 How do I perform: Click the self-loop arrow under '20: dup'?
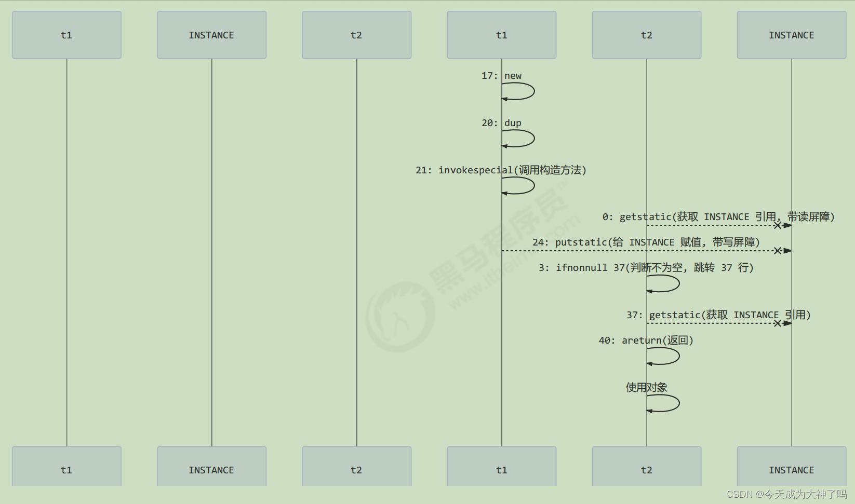(518, 139)
